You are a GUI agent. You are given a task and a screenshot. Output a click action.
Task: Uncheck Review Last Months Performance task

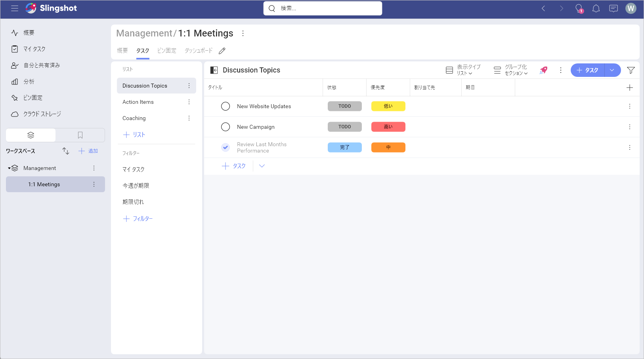tap(225, 147)
